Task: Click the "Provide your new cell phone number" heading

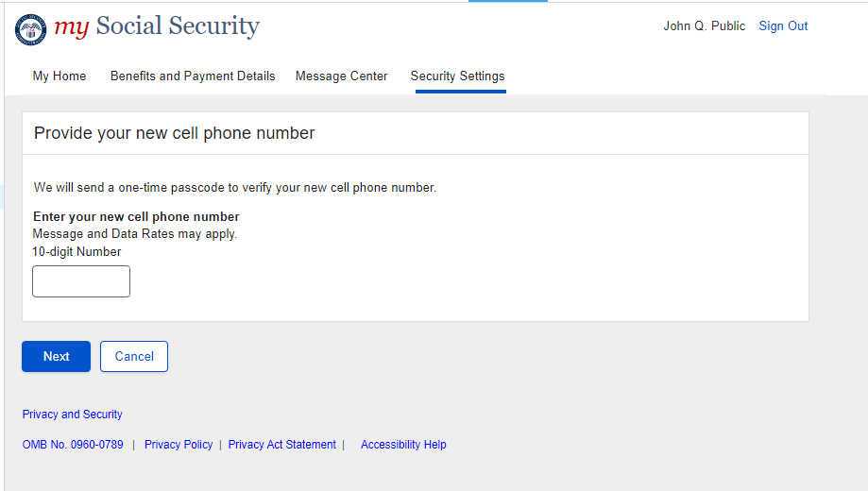Action: pos(175,134)
